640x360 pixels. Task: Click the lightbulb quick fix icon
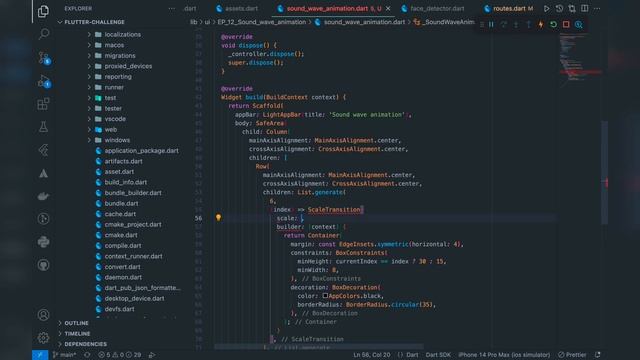pyautogui.click(x=218, y=218)
